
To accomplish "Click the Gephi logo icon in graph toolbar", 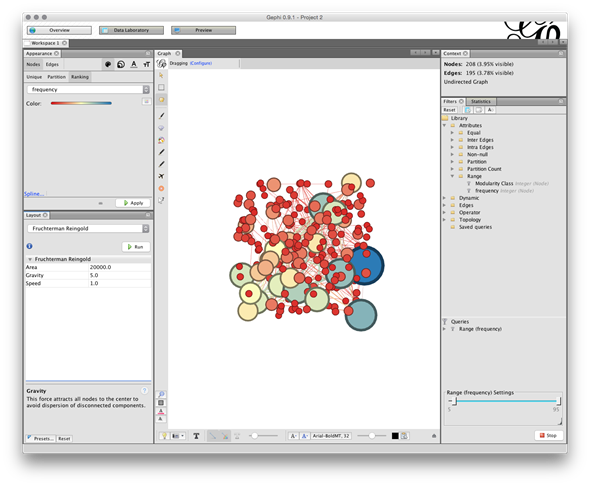I will pyautogui.click(x=162, y=63).
